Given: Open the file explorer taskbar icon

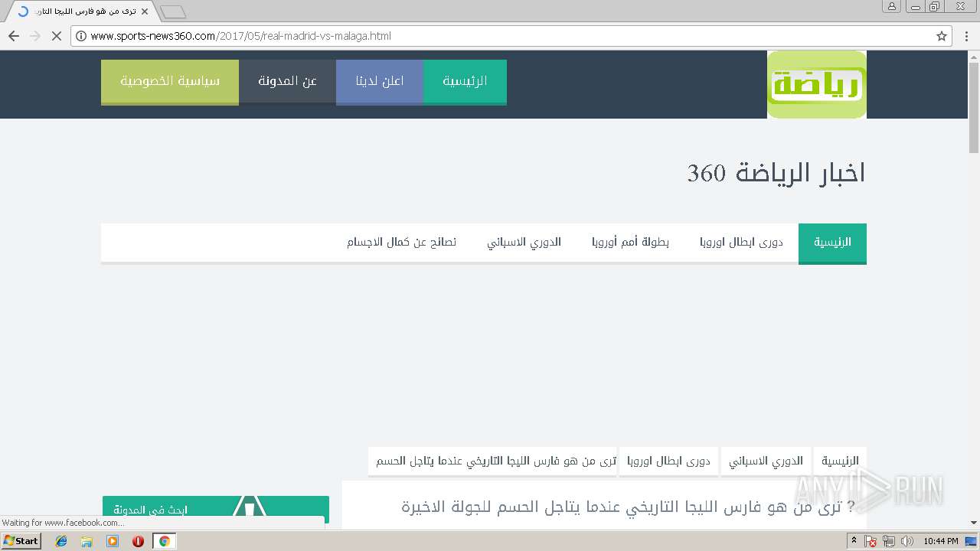Looking at the screenshot, I should coord(87,541).
